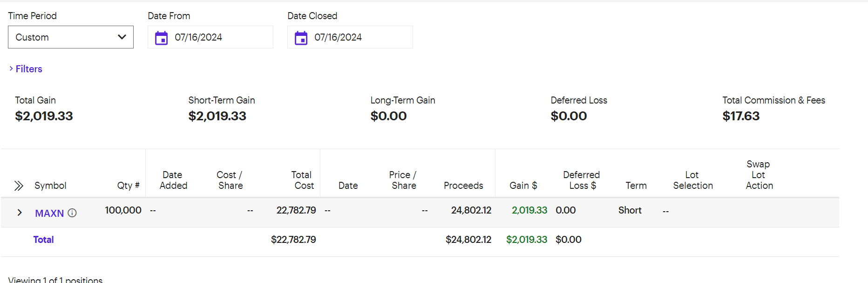Click the MAXN info icon
868x283 pixels.
pos(72,213)
